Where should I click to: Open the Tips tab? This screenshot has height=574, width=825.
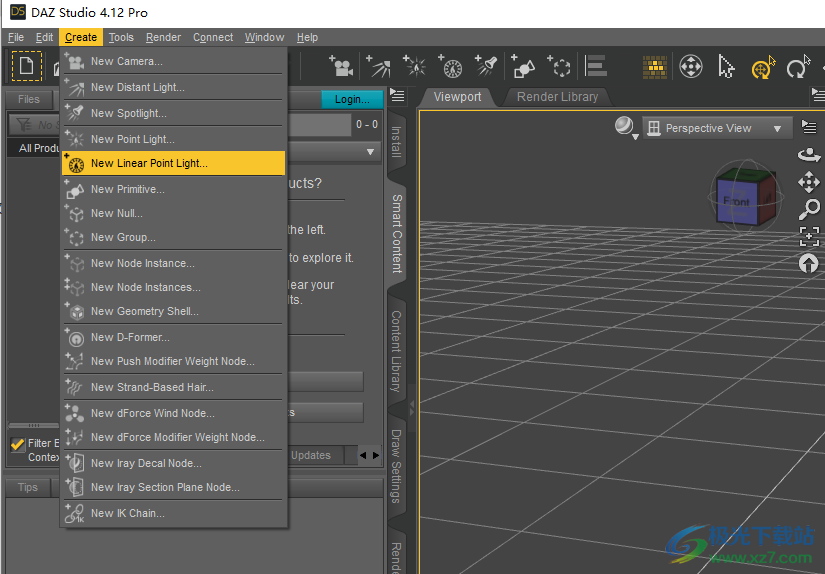point(28,487)
